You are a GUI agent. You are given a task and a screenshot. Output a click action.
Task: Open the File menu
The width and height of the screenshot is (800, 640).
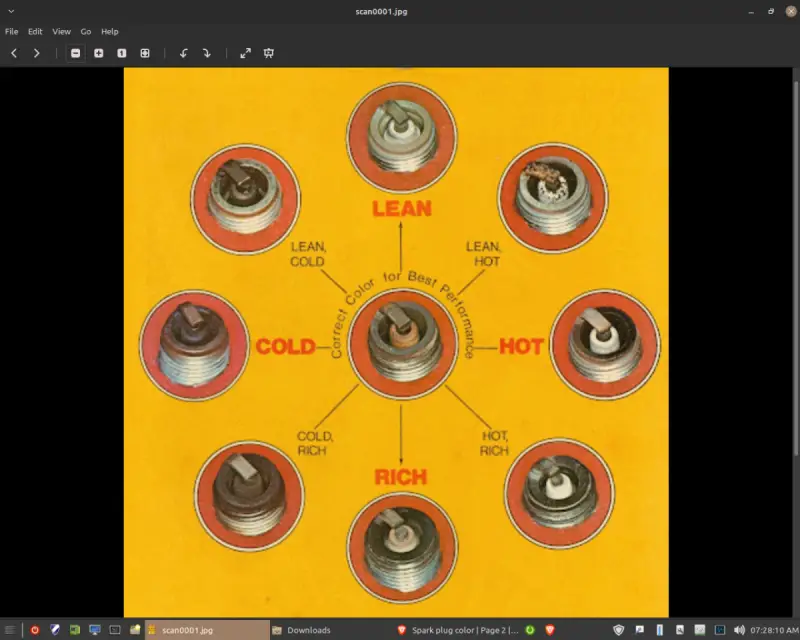(x=12, y=32)
